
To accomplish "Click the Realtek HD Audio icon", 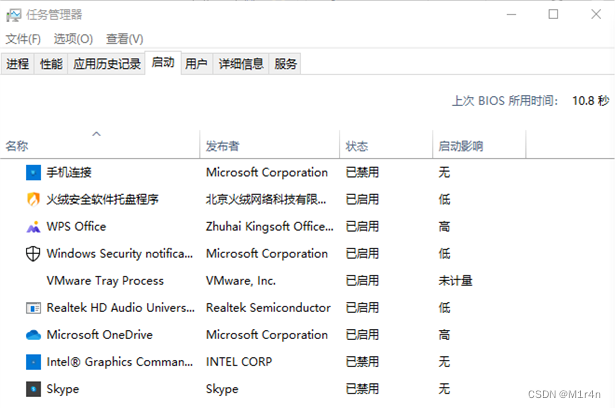I will pyautogui.click(x=33, y=308).
